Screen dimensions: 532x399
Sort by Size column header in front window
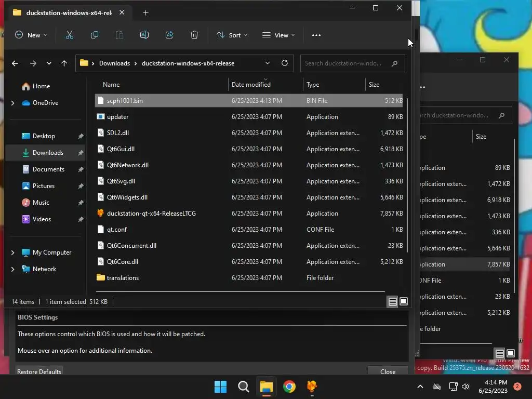(x=374, y=85)
